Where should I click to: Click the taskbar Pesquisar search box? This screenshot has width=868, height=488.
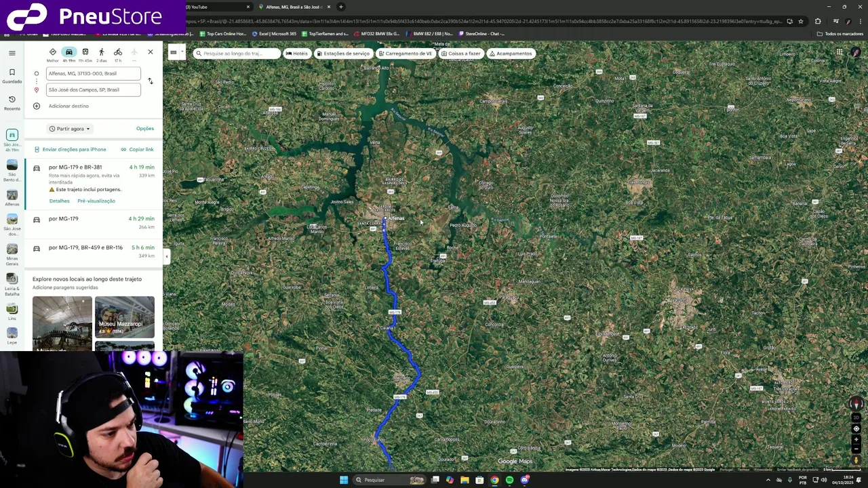point(390,480)
